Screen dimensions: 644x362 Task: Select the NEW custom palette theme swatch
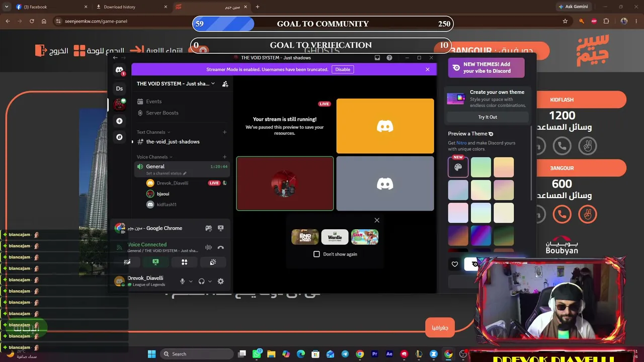click(458, 167)
